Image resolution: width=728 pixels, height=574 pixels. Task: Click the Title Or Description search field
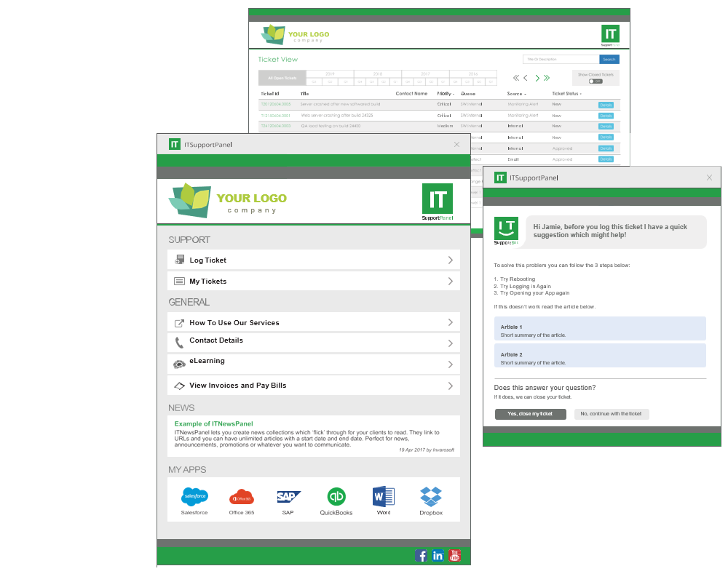tap(561, 59)
